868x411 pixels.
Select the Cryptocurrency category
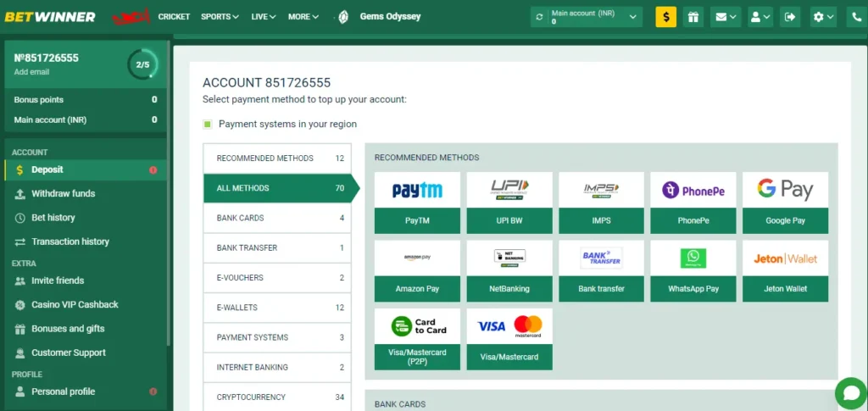[x=277, y=397]
